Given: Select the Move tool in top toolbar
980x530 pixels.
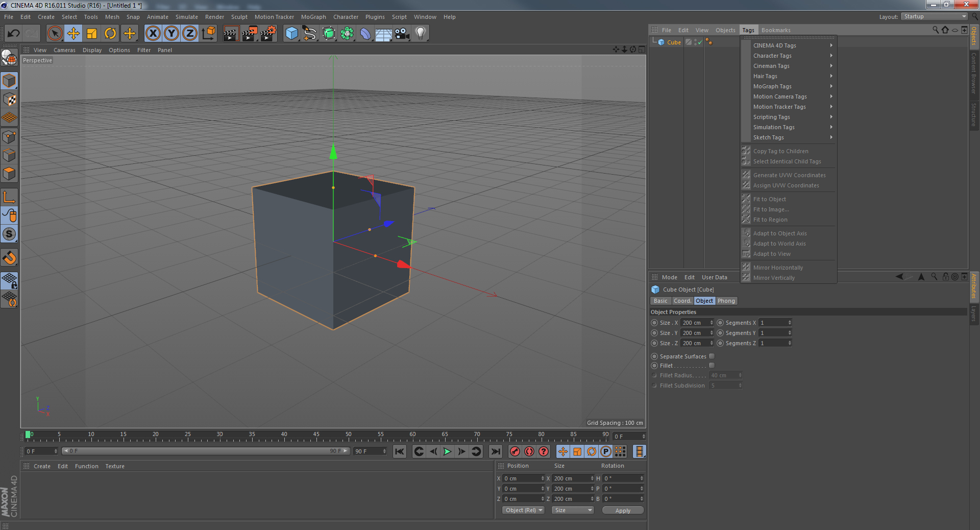Looking at the screenshot, I should point(73,34).
